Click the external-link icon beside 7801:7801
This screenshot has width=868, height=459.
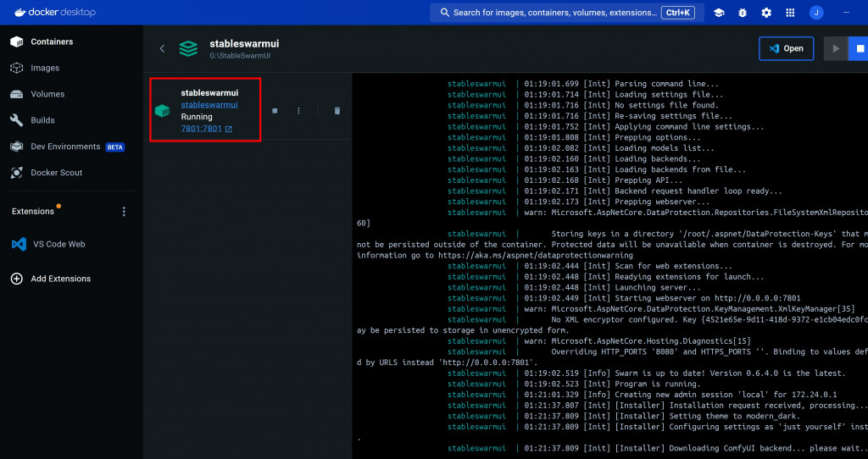click(228, 129)
